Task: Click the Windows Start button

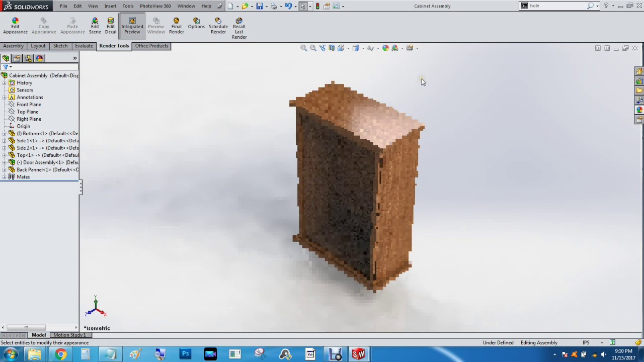Action: point(10,354)
